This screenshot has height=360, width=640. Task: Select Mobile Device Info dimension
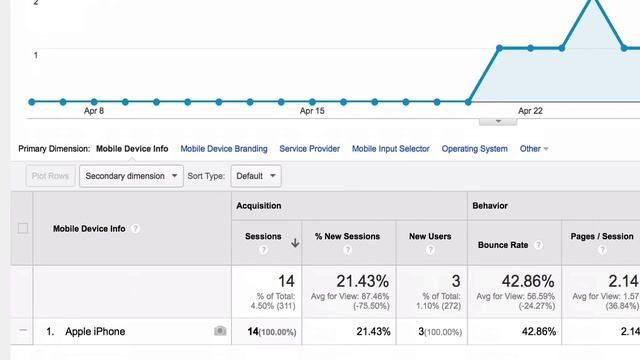132,149
